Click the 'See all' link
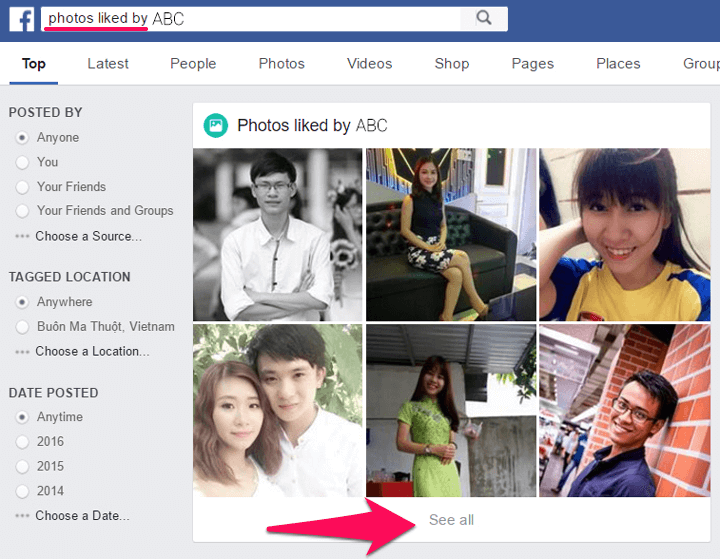This screenshot has width=720, height=559. (451, 520)
